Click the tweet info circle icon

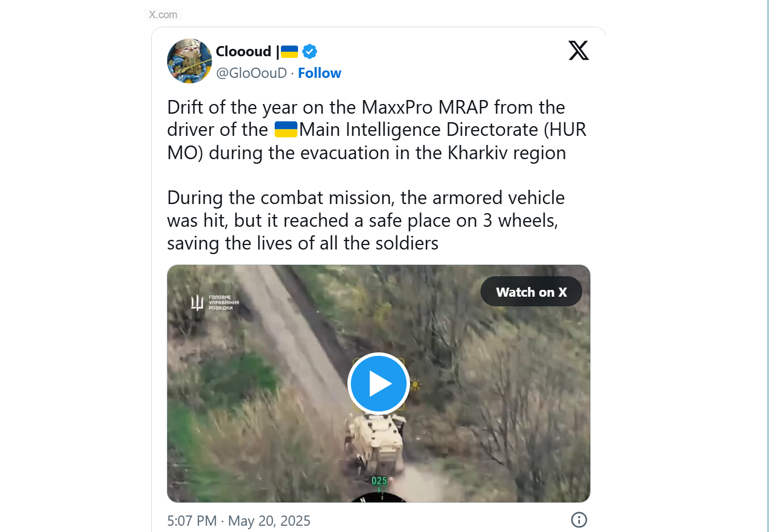(x=579, y=519)
